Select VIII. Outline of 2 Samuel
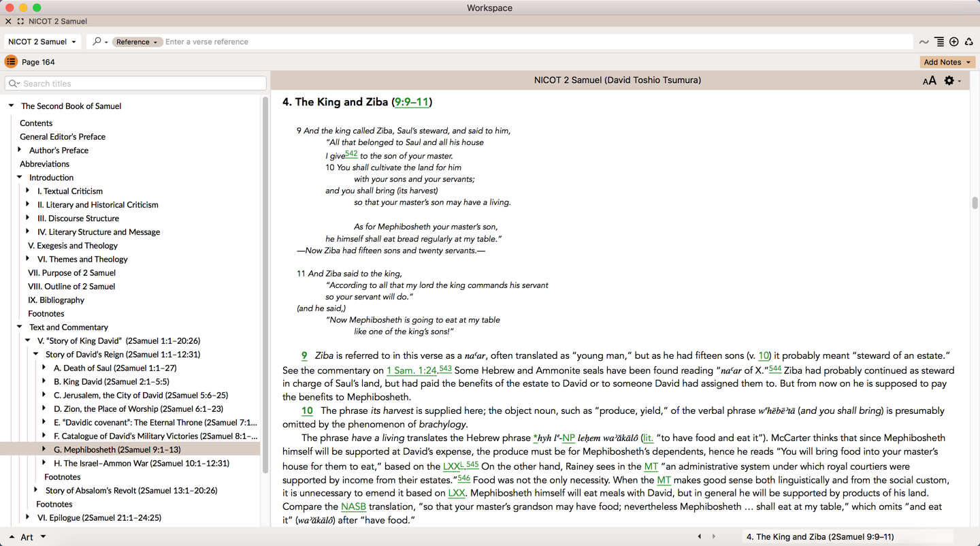The width and height of the screenshot is (980, 546). tap(71, 287)
